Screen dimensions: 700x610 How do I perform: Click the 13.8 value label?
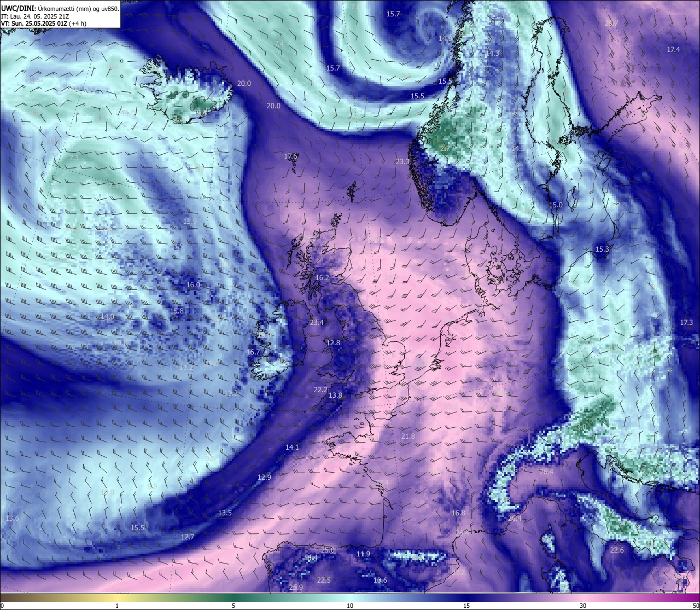[335, 395]
